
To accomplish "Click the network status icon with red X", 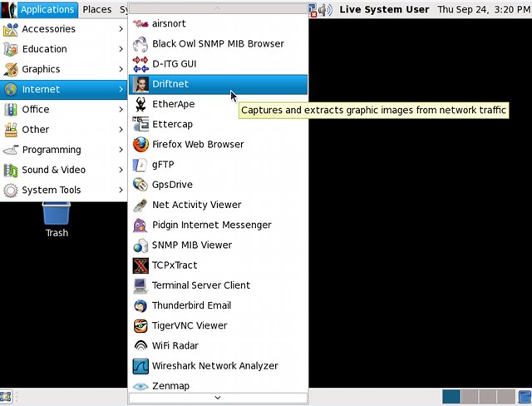I will tap(313, 9).
